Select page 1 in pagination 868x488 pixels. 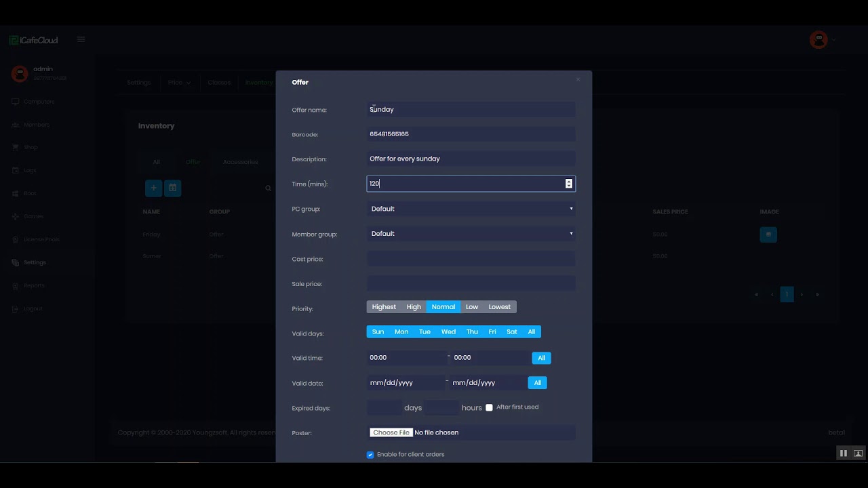[787, 294]
